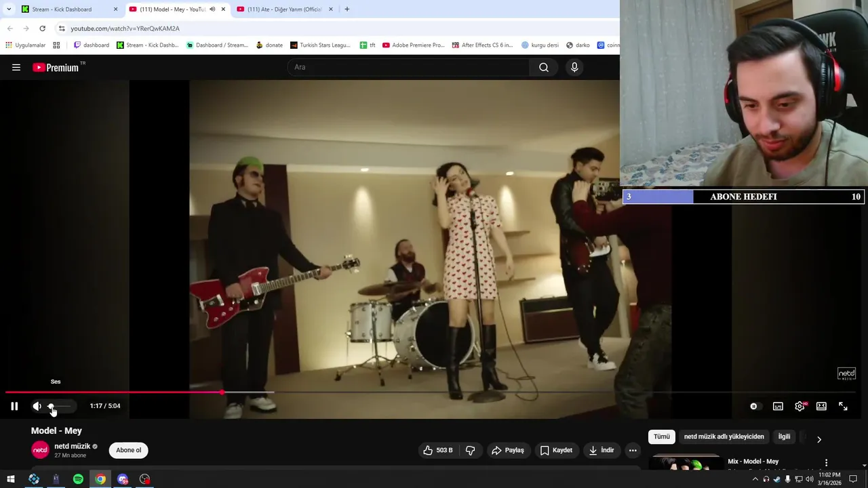The image size is (868, 488).
Task: Open the Adobe Premiere Pro bookmark
Action: 413,45
